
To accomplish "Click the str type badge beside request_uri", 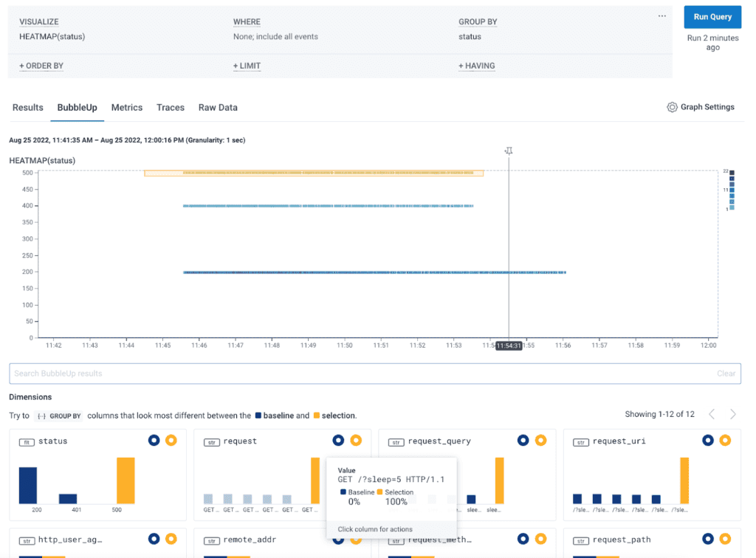I will [583, 441].
